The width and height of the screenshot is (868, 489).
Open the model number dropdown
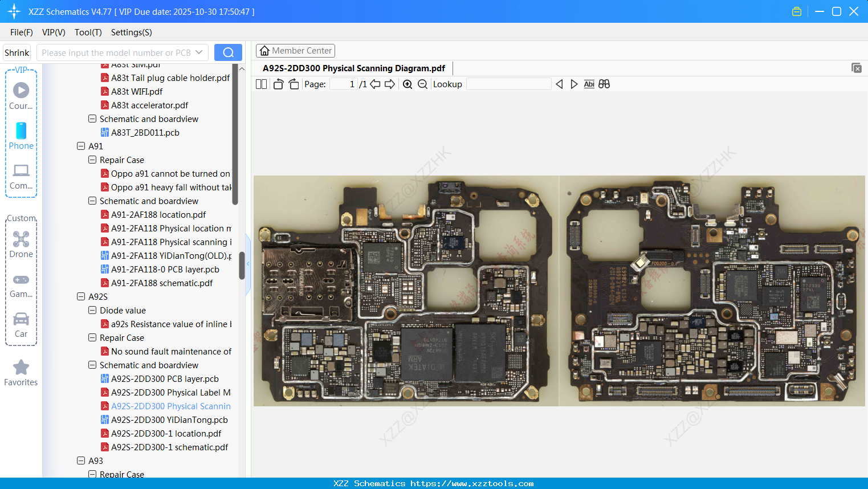(199, 52)
